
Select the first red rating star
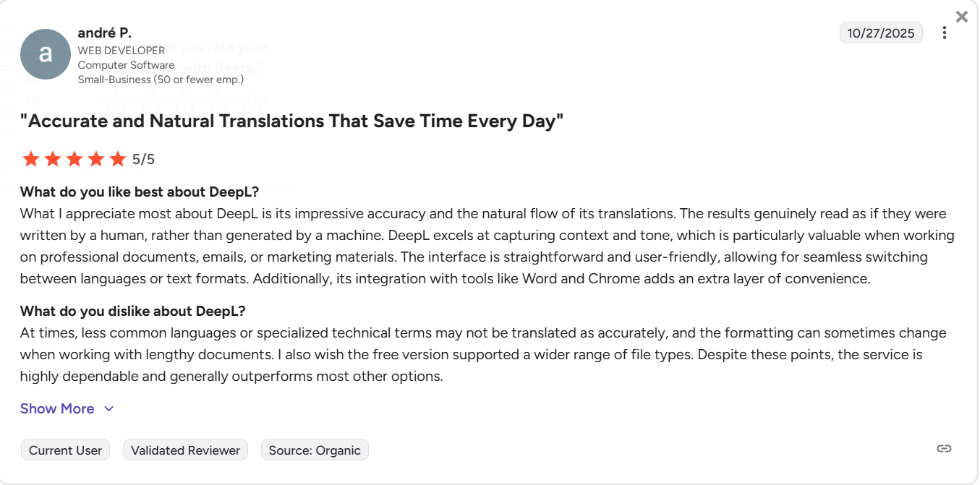[x=31, y=158]
